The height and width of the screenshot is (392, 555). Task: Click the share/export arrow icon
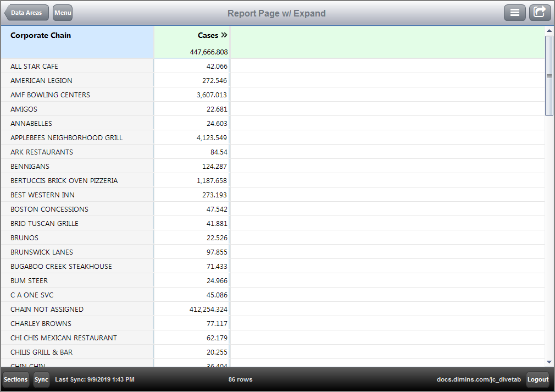click(x=540, y=13)
